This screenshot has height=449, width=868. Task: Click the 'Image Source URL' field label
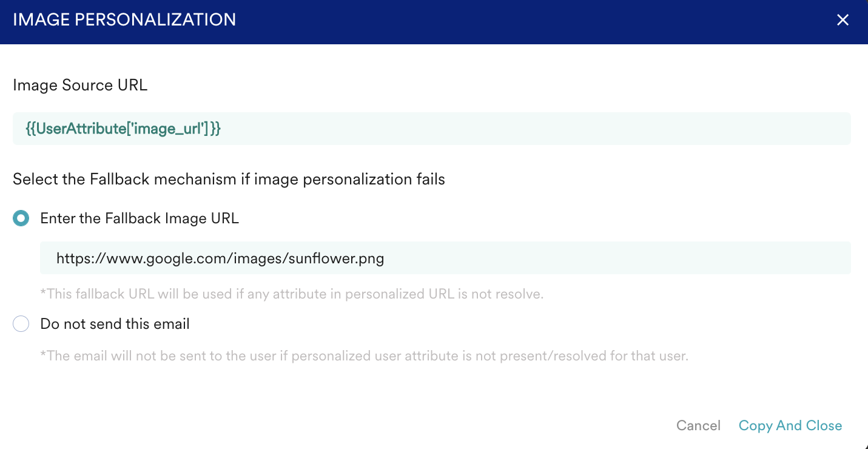(x=80, y=86)
